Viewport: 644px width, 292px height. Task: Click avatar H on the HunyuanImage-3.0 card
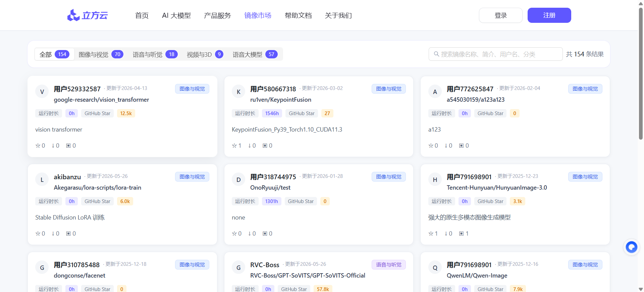point(435,180)
